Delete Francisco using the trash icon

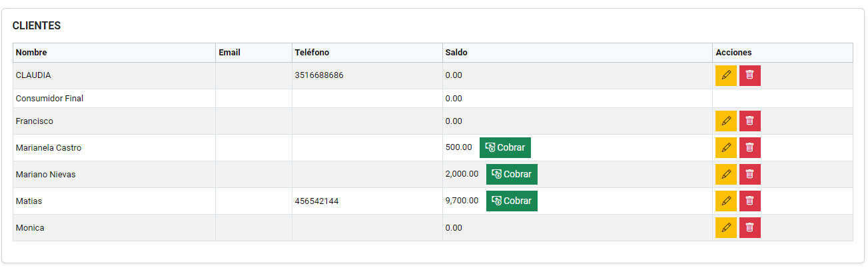pyautogui.click(x=749, y=121)
